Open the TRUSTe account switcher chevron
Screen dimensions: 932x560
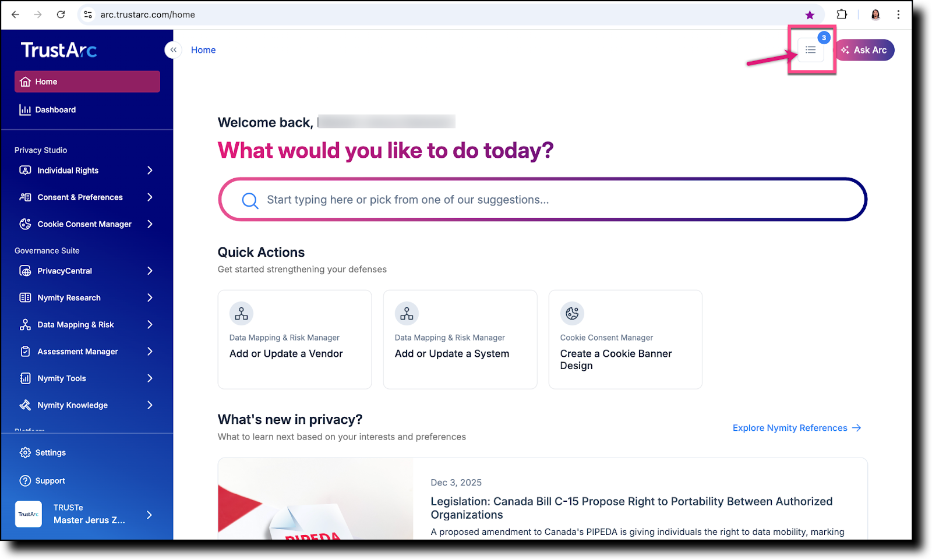(150, 515)
